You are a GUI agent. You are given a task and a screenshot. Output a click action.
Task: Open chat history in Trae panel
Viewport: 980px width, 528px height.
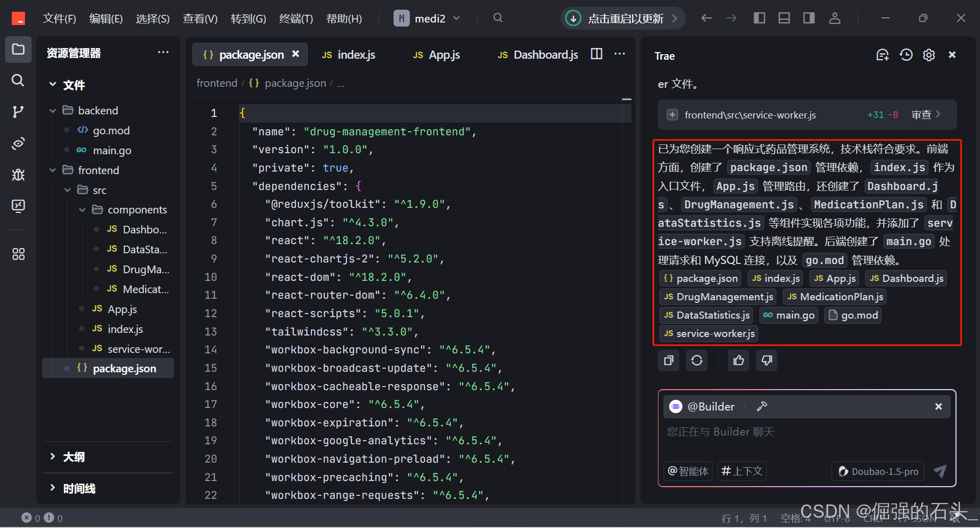pos(906,55)
